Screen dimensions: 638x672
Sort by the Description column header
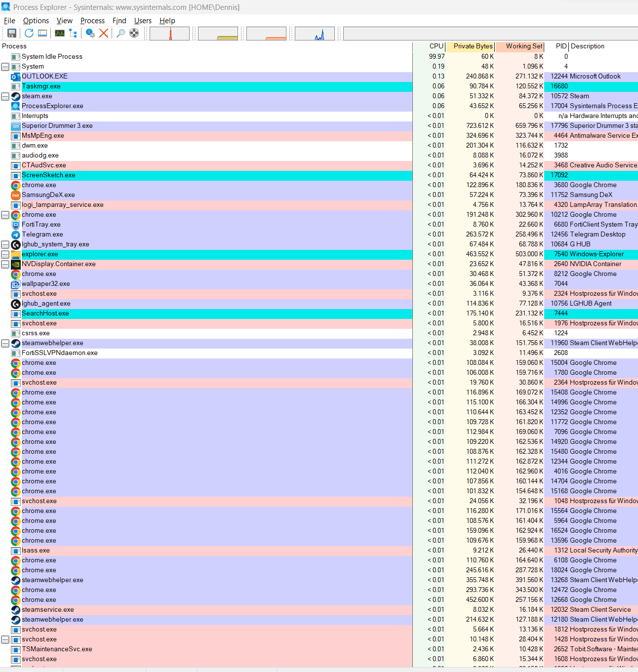pyautogui.click(x=603, y=46)
